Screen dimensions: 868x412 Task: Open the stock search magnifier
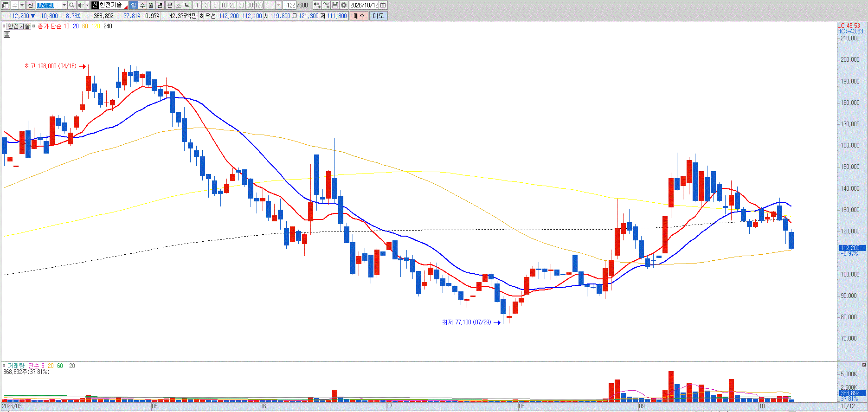point(72,5)
